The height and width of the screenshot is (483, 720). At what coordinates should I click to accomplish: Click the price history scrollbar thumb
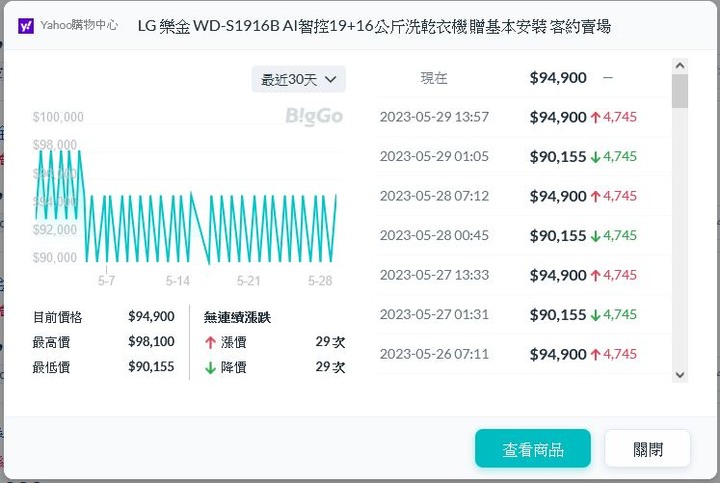(680, 91)
